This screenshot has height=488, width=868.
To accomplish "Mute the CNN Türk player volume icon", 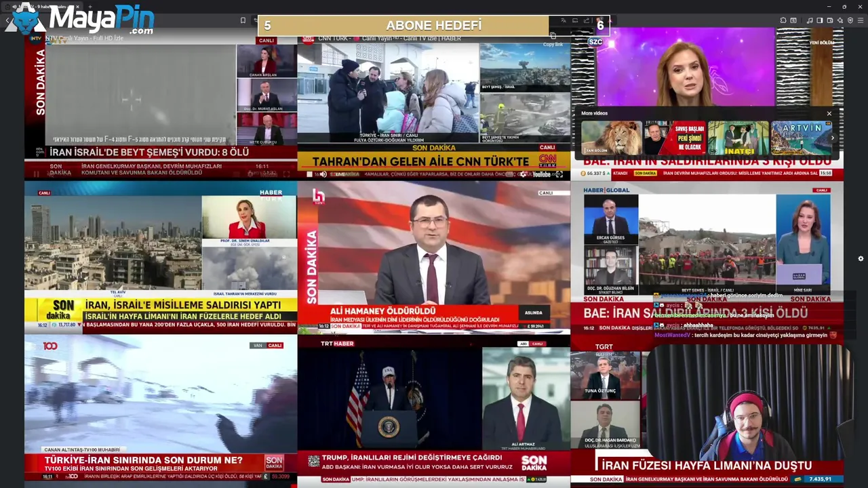I will click(x=323, y=174).
